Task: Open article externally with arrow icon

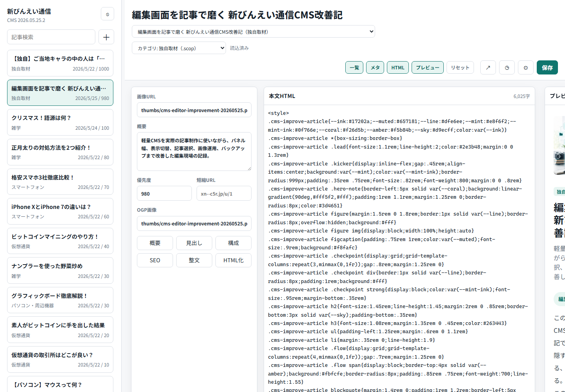Action: click(488, 67)
